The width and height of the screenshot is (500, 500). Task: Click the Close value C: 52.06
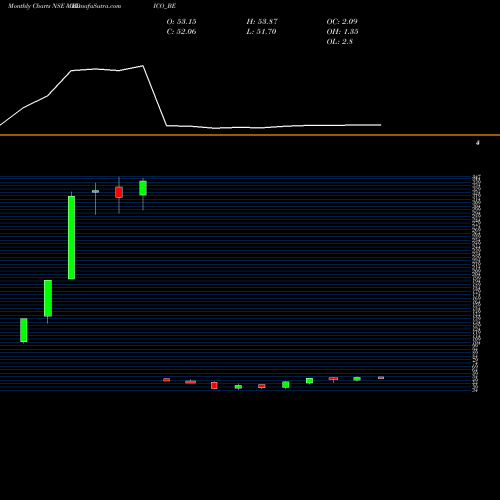(181, 32)
